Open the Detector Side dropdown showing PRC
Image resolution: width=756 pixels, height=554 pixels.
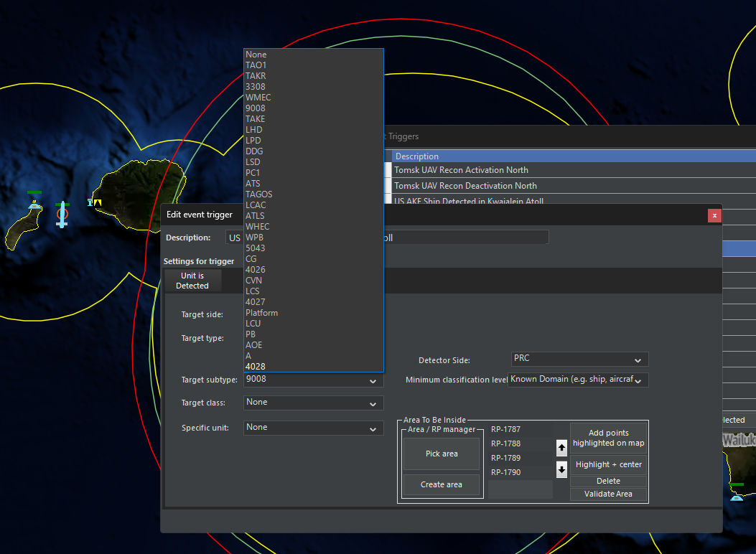[638, 360]
